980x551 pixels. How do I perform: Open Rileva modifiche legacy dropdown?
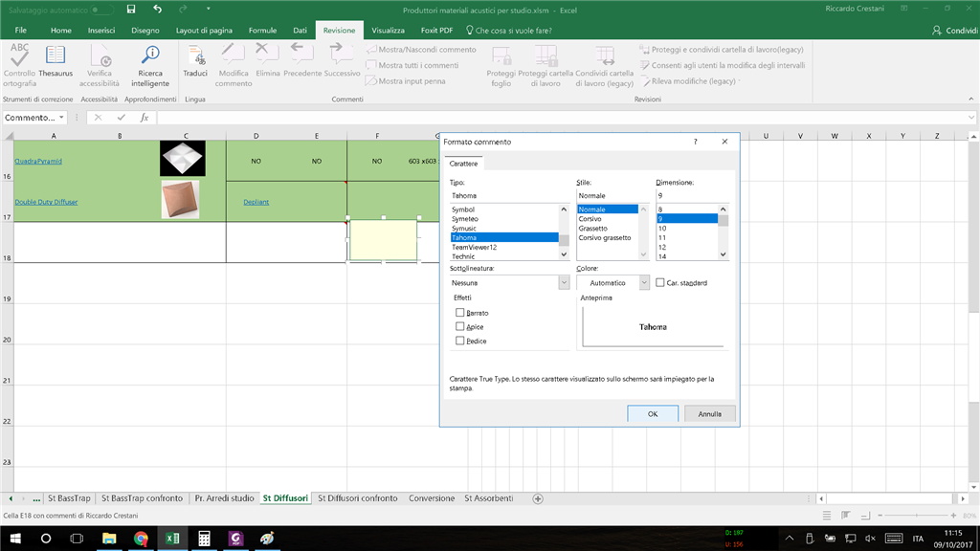click(690, 81)
